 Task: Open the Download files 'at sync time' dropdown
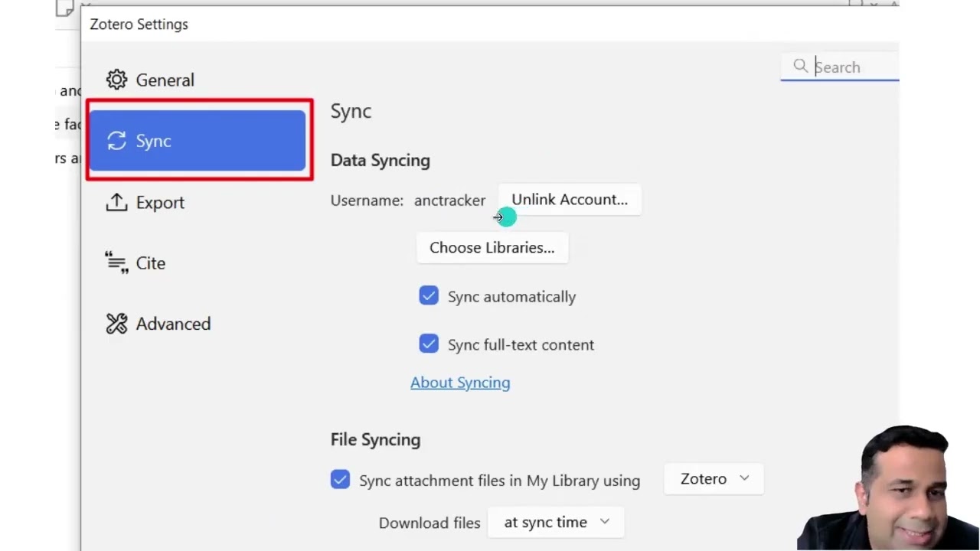point(556,523)
